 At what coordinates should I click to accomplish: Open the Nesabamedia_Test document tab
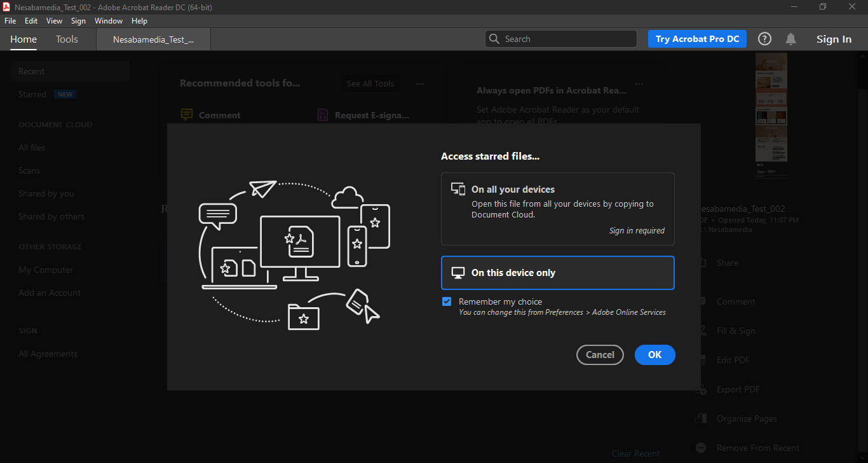153,39
